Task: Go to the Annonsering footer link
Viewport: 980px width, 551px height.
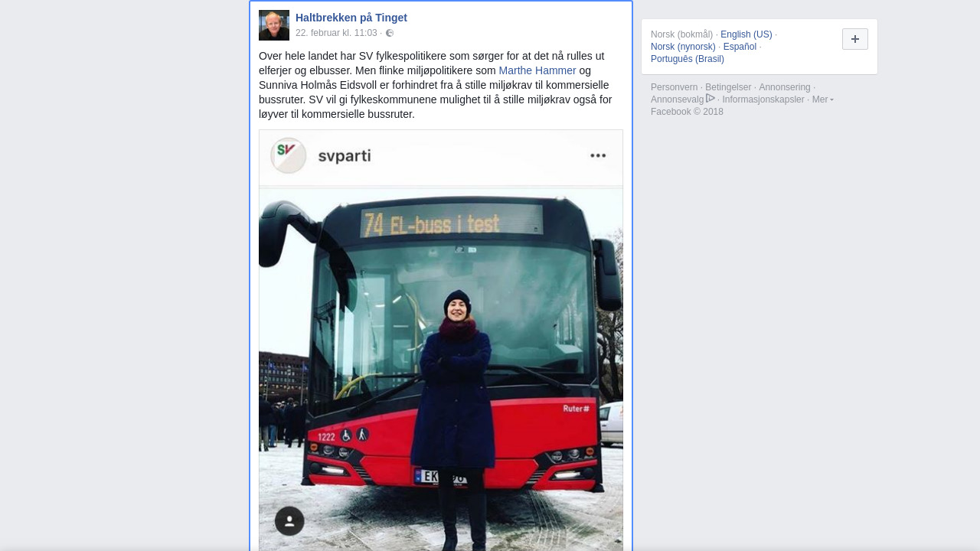Action: click(x=785, y=87)
